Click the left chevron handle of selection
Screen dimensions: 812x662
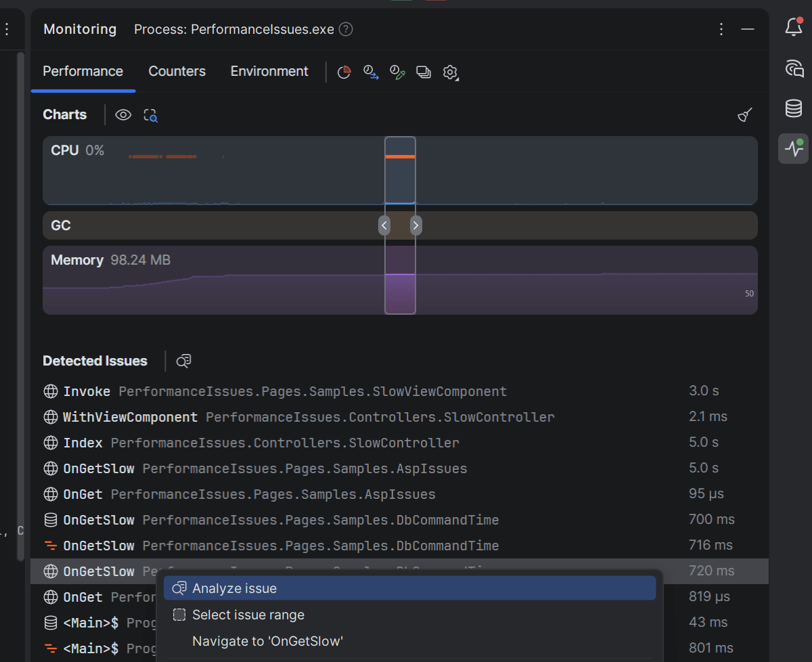(x=384, y=225)
